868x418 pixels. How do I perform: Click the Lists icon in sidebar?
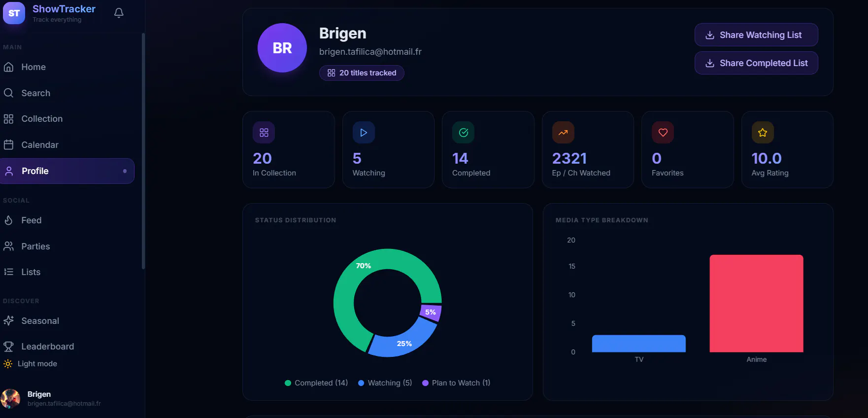coord(8,272)
